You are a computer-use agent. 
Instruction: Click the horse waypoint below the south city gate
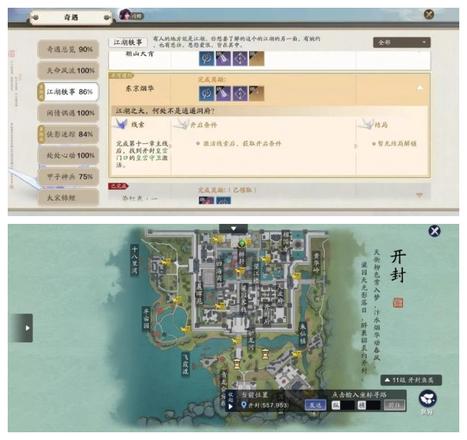(x=236, y=341)
